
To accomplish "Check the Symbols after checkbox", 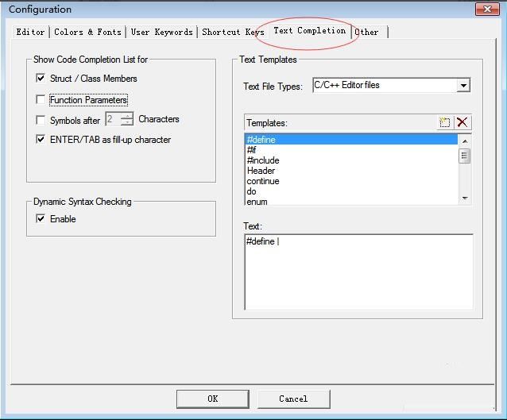I will point(41,120).
